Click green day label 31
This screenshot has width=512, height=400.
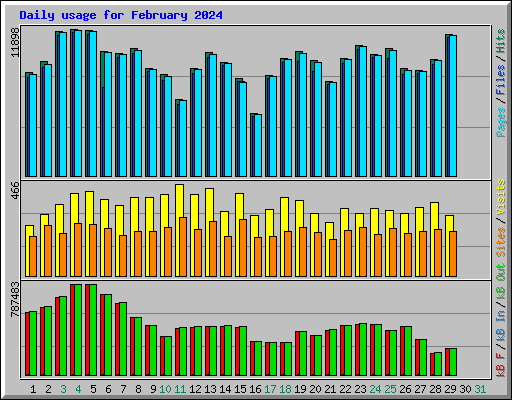click(x=480, y=389)
